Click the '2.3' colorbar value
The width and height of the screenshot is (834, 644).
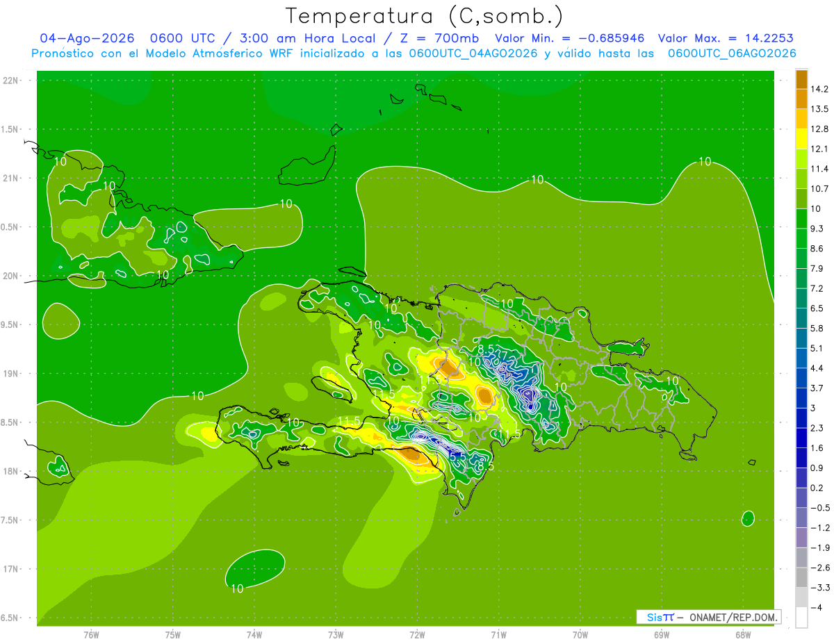tap(817, 428)
